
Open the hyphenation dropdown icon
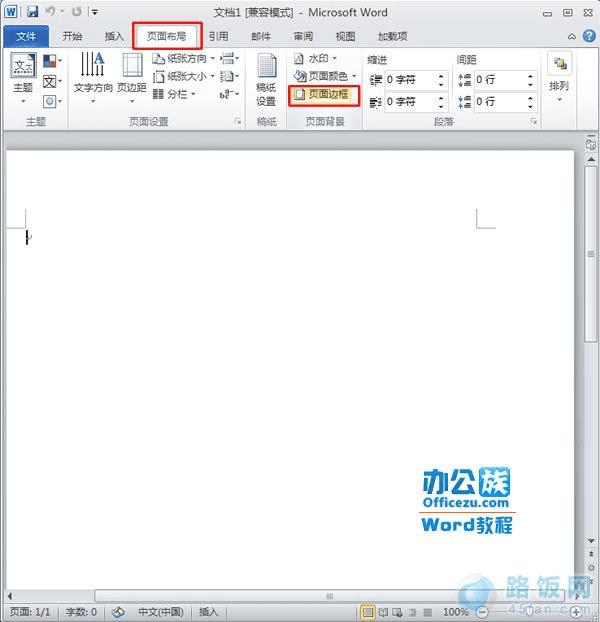point(229,94)
